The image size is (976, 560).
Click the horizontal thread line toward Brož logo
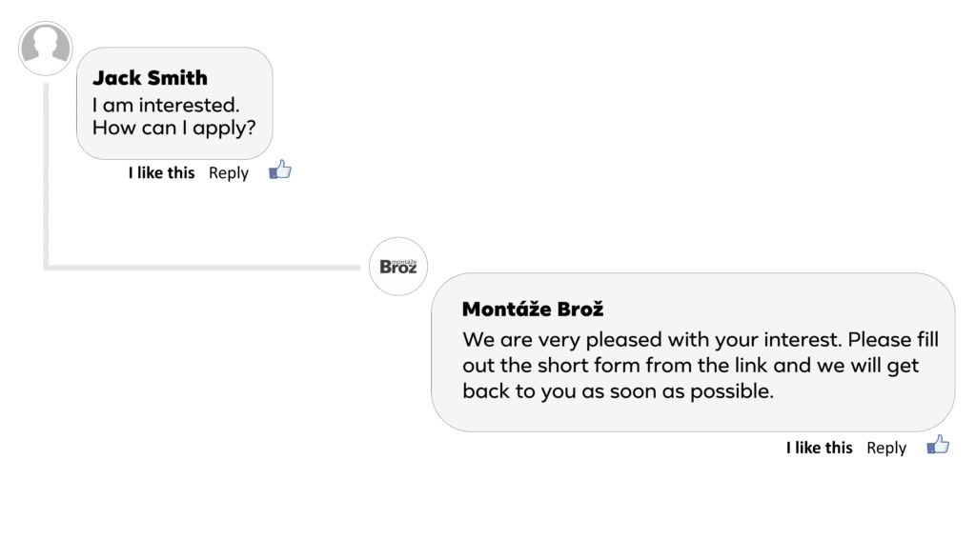(200, 268)
